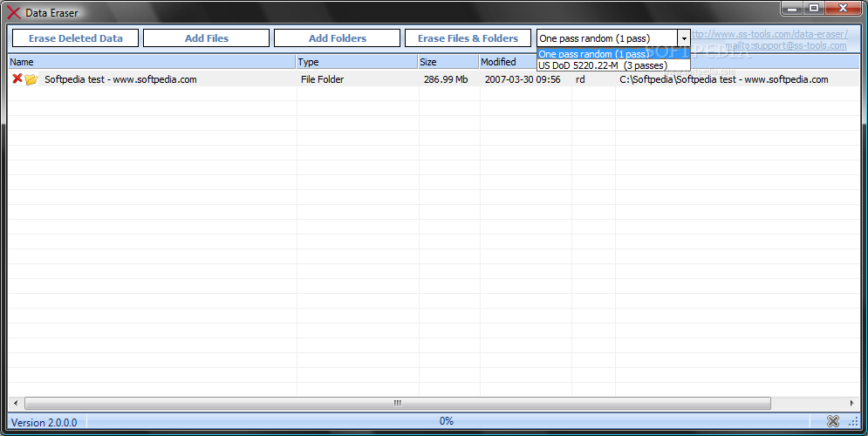Image resolution: width=868 pixels, height=436 pixels.
Task: Click the cancel X icon in status bar
Action: coord(832,421)
